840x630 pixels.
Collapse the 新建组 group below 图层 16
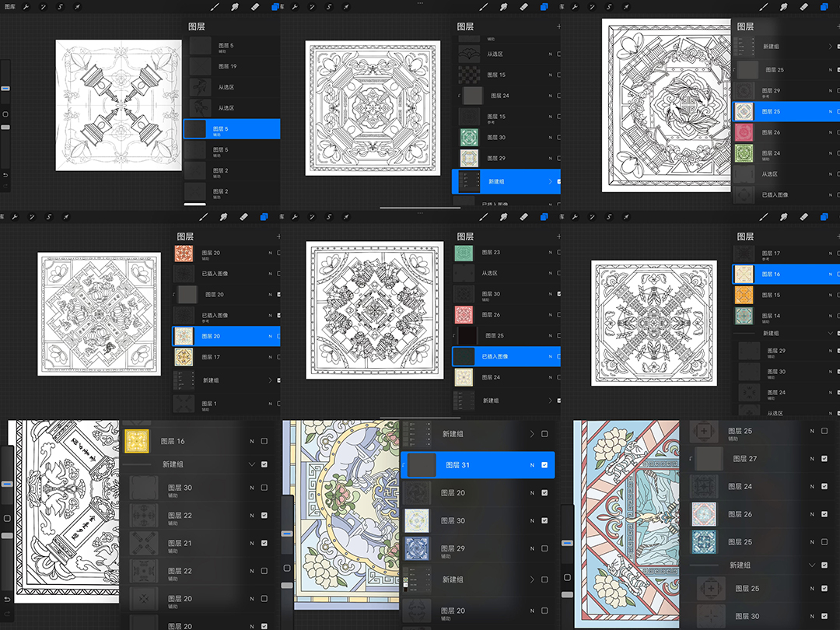(252, 464)
